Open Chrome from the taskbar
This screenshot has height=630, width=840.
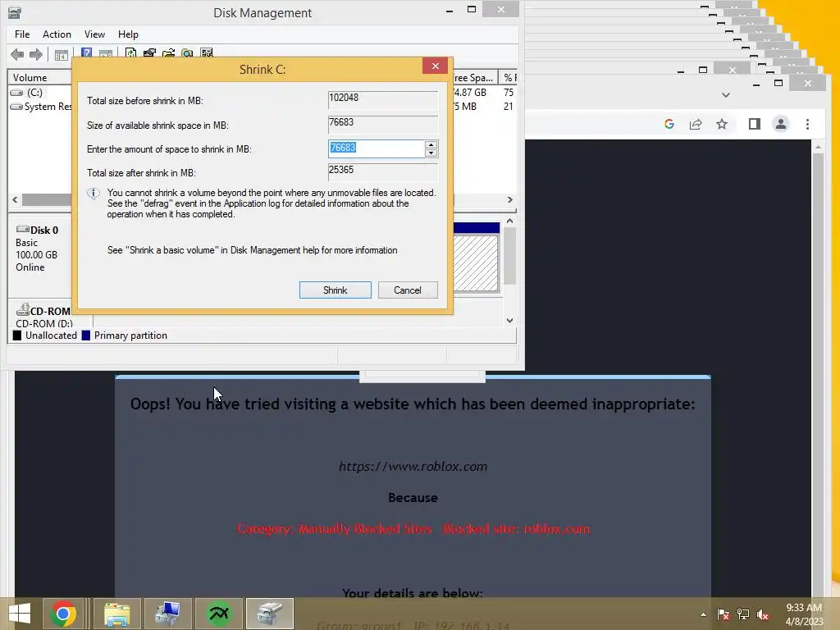(63, 614)
